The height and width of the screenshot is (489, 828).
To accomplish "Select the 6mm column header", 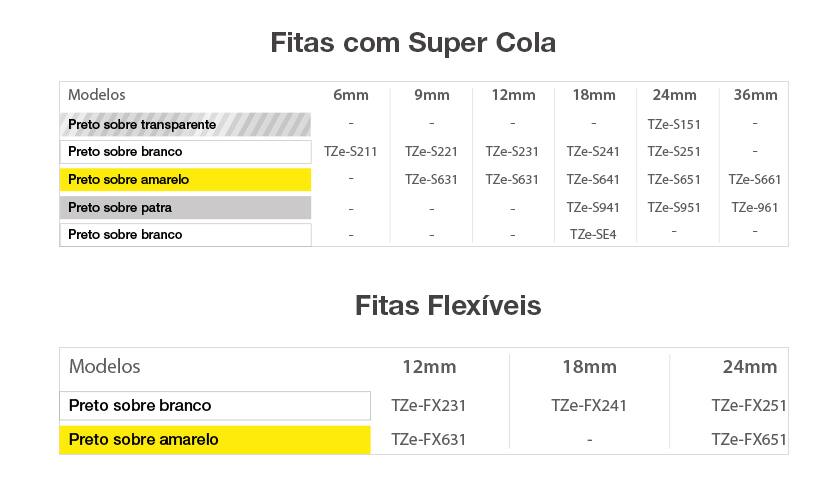I will point(351,95).
